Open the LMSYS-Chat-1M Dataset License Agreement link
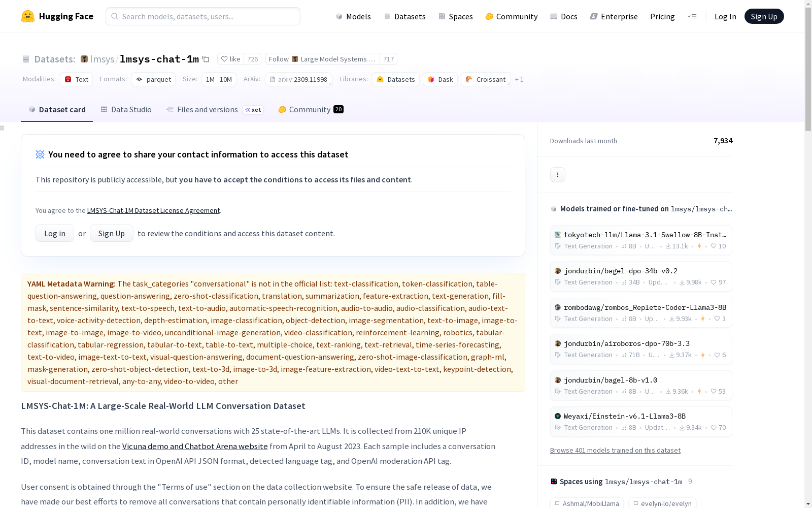This screenshot has width=812, height=508. pyautogui.click(x=153, y=210)
